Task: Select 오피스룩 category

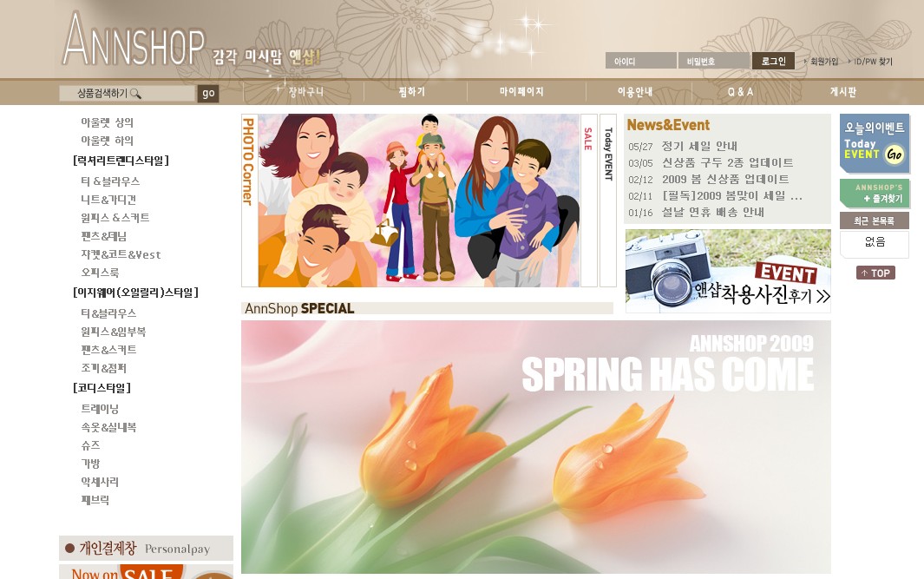Action: [x=100, y=273]
